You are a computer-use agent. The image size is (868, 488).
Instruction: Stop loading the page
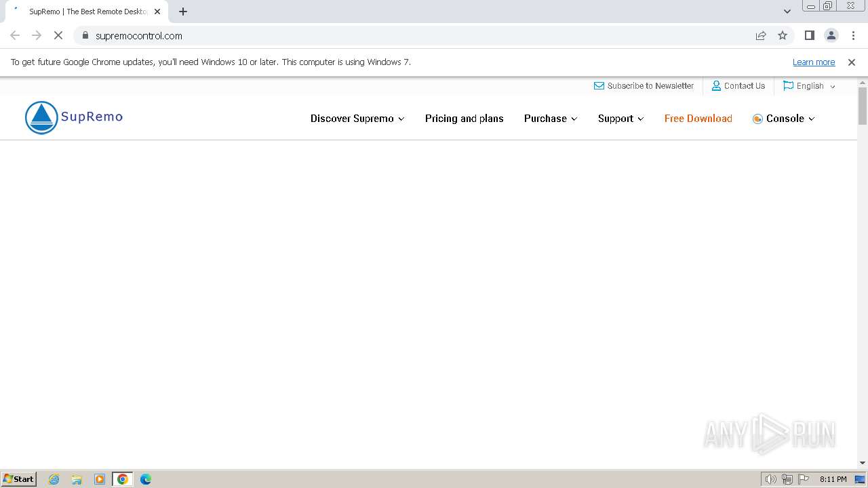point(58,35)
